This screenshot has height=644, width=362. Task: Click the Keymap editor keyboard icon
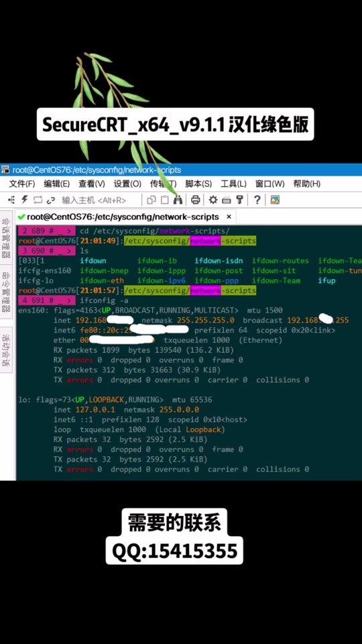coord(226,201)
